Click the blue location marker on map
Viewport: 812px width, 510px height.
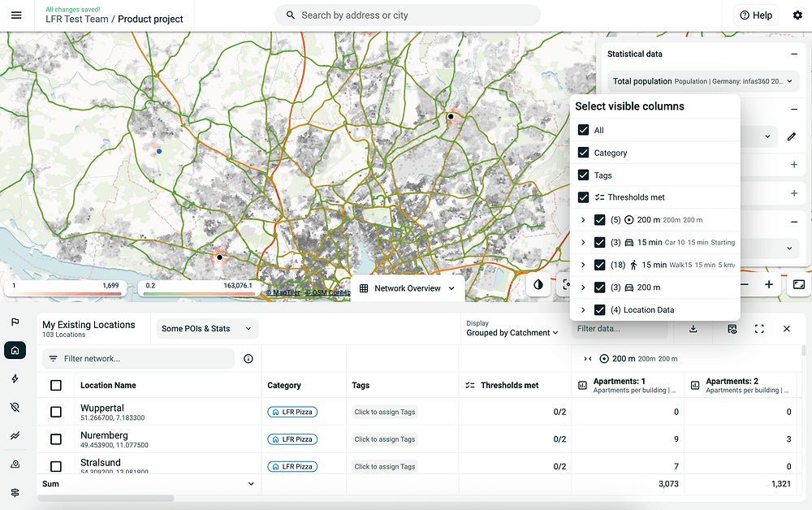coord(159,151)
